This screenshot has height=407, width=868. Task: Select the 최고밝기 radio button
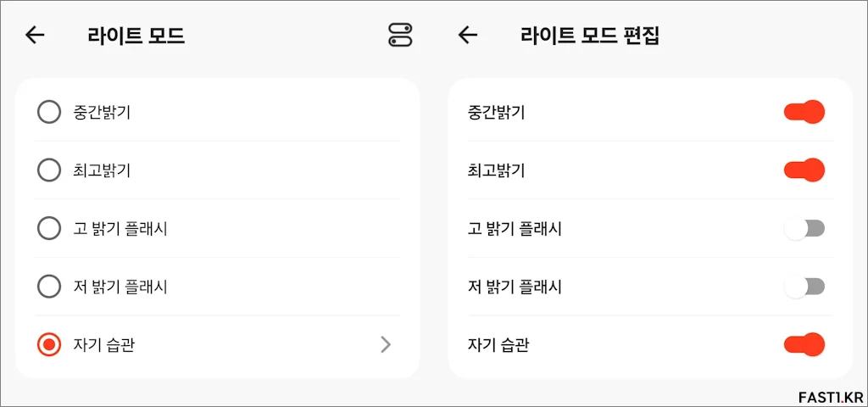(x=48, y=170)
